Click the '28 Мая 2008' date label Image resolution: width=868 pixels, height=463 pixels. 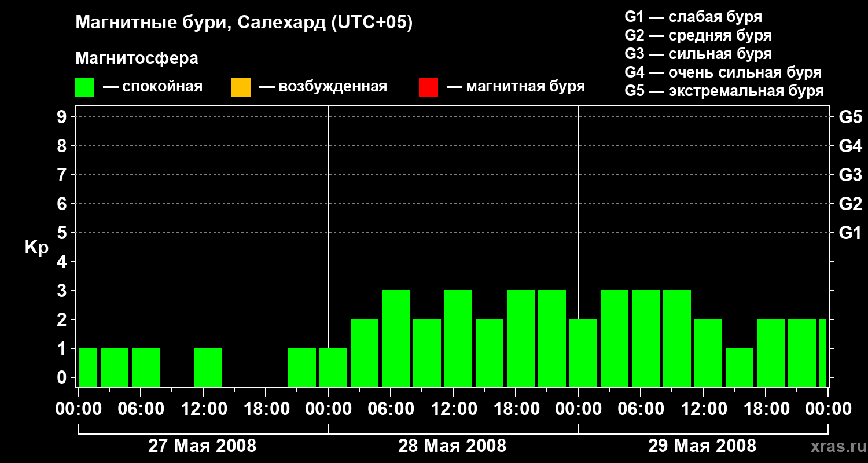point(453,446)
